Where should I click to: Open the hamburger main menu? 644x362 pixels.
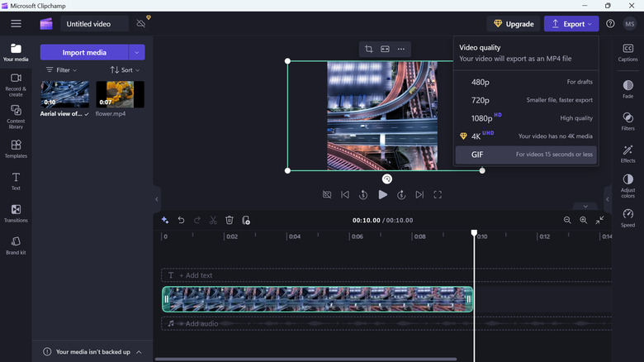pyautogui.click(x=16, y=24)
